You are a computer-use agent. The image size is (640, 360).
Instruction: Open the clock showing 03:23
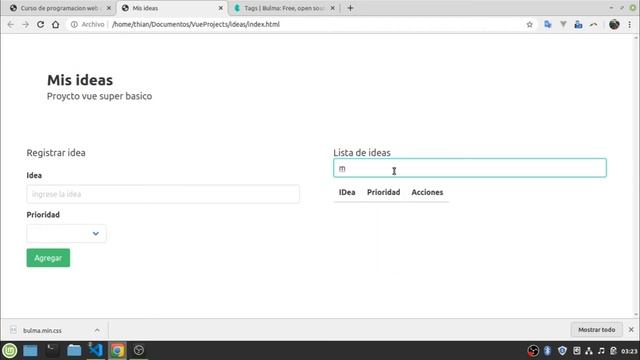click(629, 351)
